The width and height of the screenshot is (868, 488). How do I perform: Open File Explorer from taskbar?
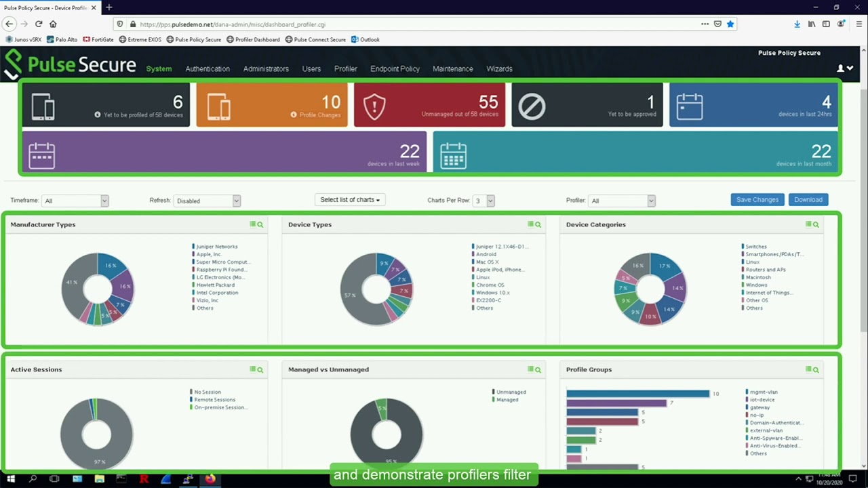[99, 479]
